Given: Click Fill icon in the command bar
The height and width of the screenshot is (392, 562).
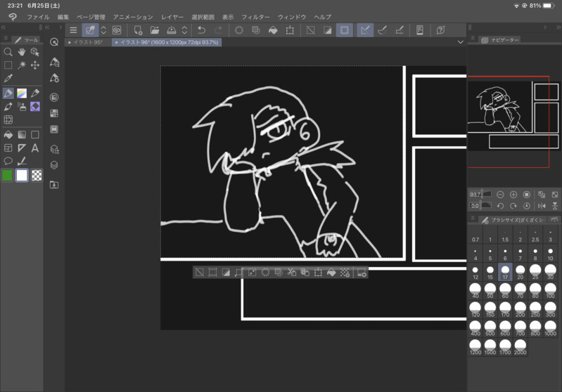Looking at the screenshot, I should (273, 30).
